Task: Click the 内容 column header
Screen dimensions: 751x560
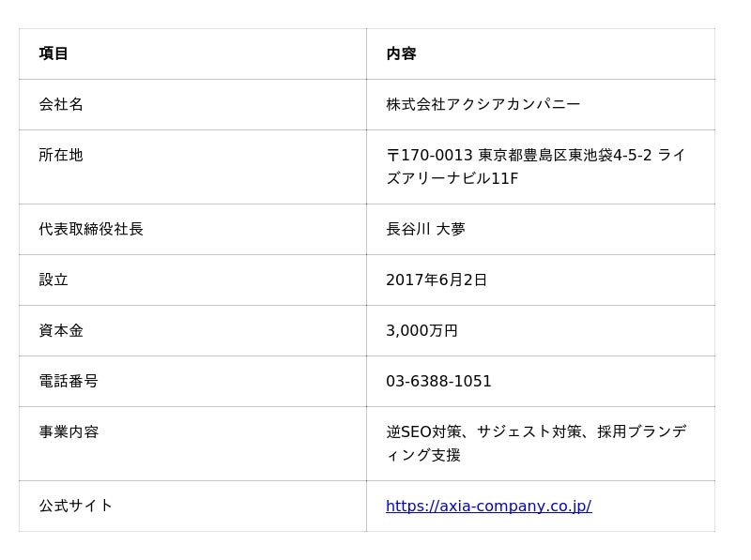Action: 401,53
